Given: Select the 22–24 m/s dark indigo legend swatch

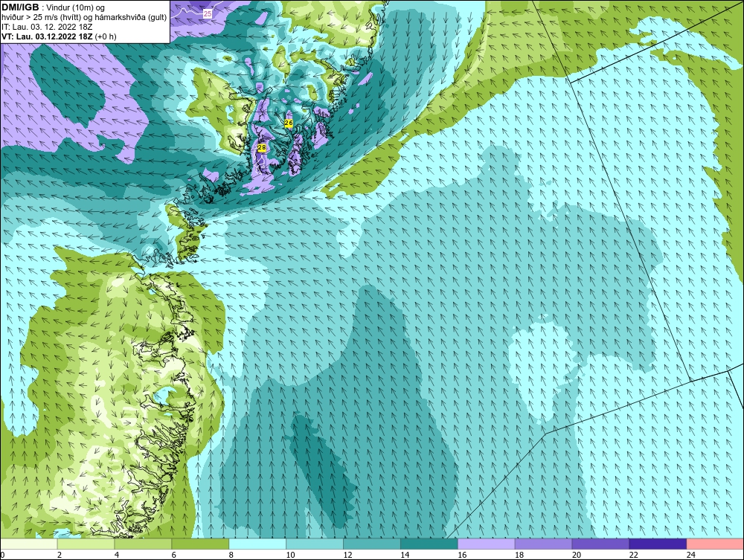Looking at the screenshot, I should pyautogui.click(x=658, y=544).
